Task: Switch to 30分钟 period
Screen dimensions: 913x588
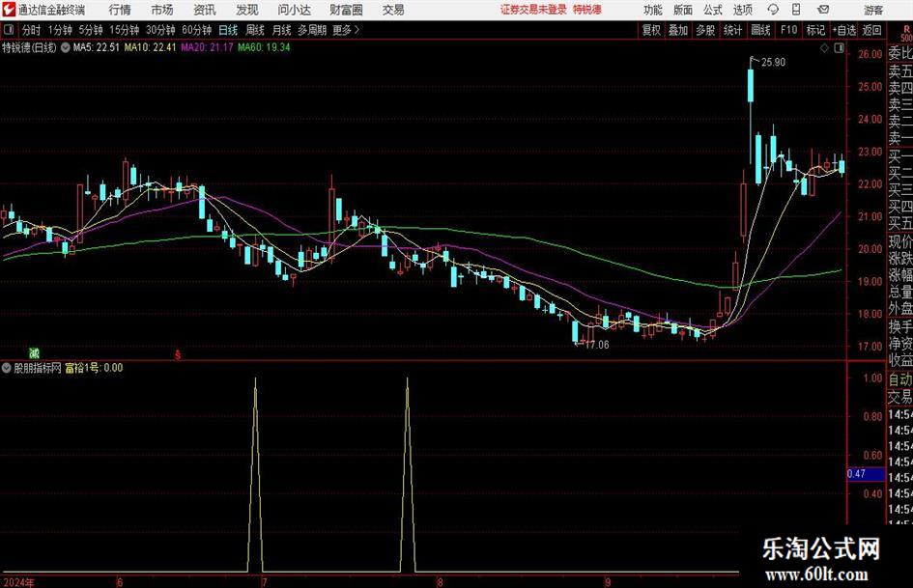Action: point(160,30)
